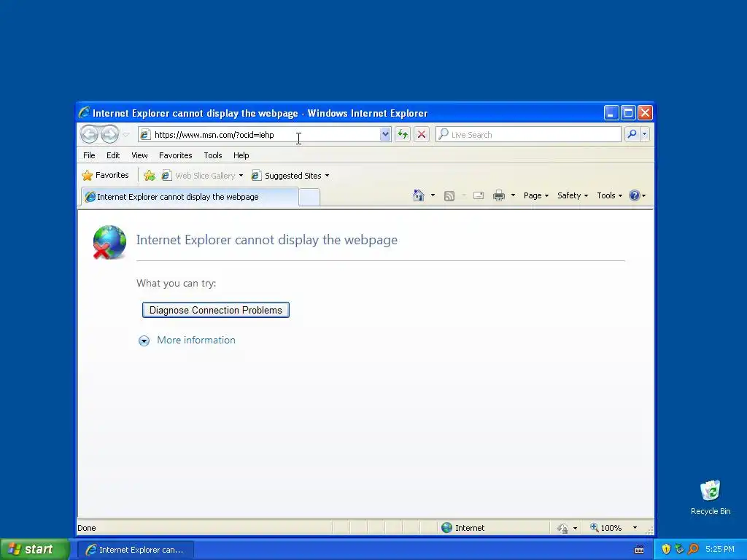This screenshot has height=560, width=747.
Task: Open the Edit menu
Action: 113,155
